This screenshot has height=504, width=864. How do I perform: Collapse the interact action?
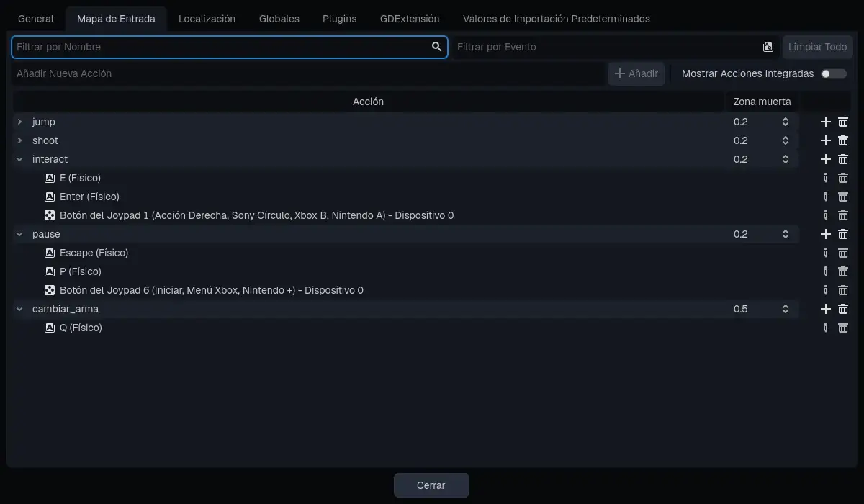point(20,159)
